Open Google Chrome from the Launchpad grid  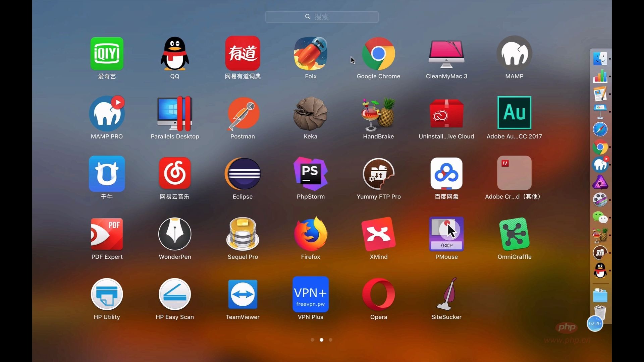click(x=378, y=54)
